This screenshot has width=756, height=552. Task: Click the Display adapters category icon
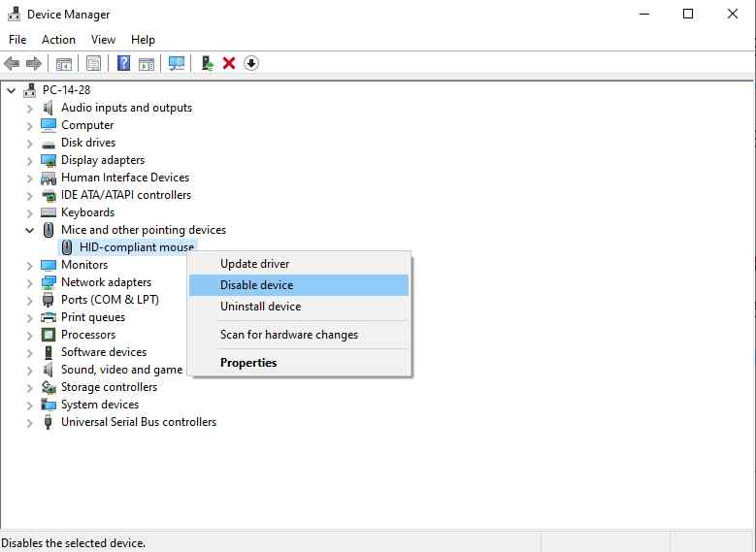tap(49, 160)
